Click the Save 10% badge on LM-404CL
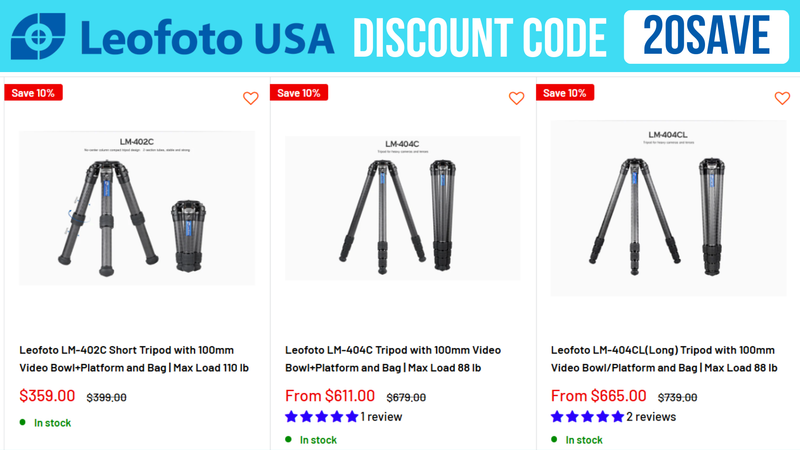The image size is (800, 450). pyautogui.click(x=565, y=93)
